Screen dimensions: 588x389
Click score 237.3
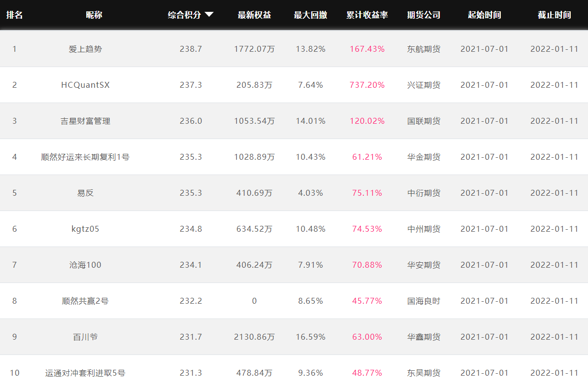pos(191,85)
